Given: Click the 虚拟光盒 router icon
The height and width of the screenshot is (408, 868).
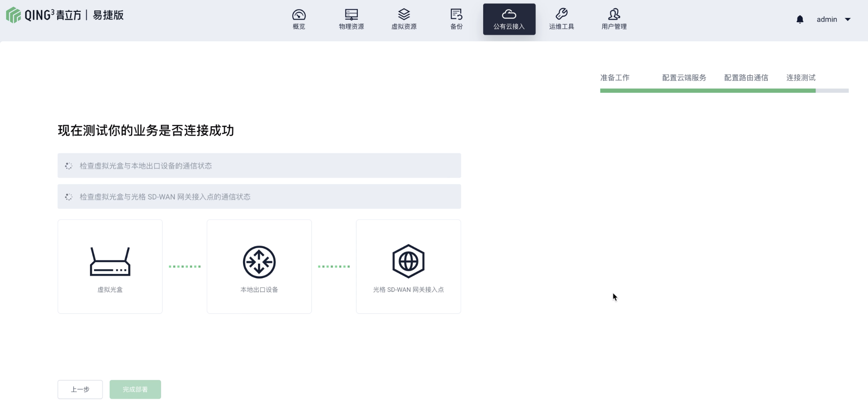Looking at the screenshot, I should pos(110,261).
